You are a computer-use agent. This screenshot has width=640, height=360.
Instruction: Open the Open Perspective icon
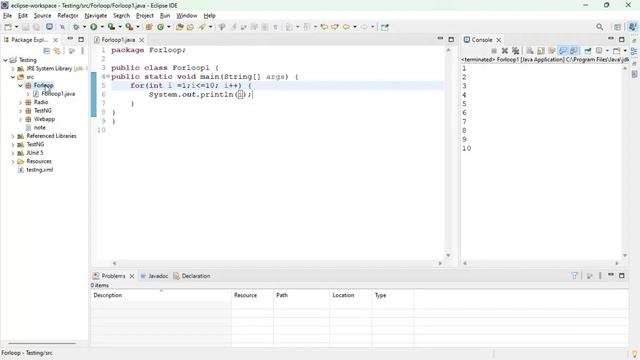coord(618,27)
